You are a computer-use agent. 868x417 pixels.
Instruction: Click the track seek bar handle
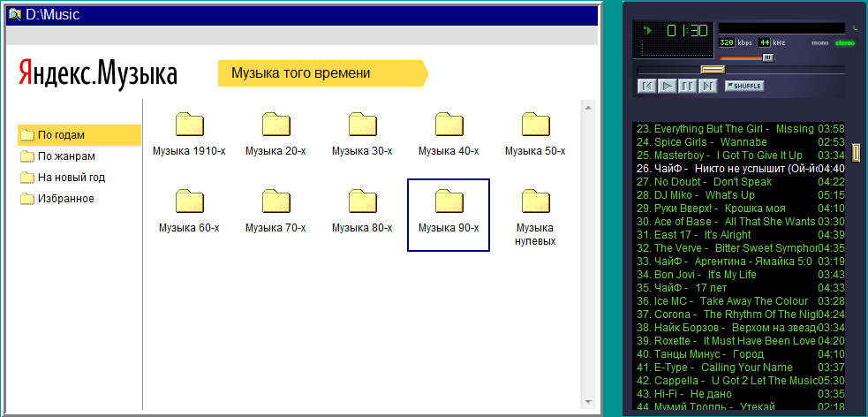click(712, 69)
